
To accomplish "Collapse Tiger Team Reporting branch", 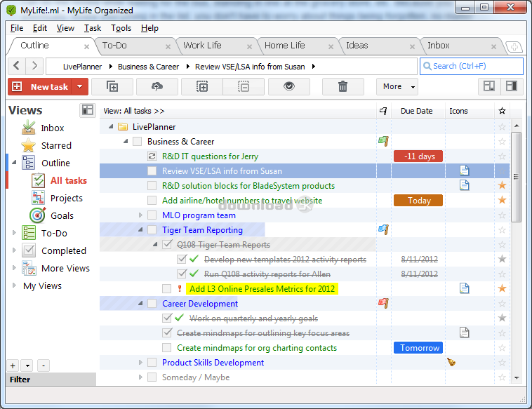I will click(x=140, y=229).
